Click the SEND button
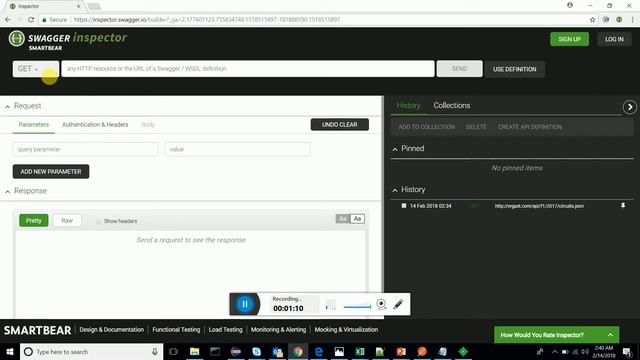The width and height of the screenshot is (640, 360). point(460,69)
